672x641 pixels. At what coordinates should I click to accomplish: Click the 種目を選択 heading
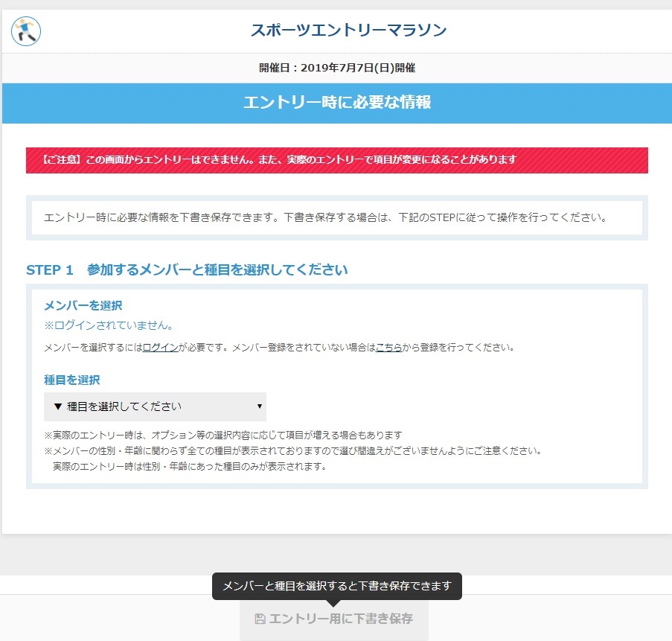tap(71, 380)
